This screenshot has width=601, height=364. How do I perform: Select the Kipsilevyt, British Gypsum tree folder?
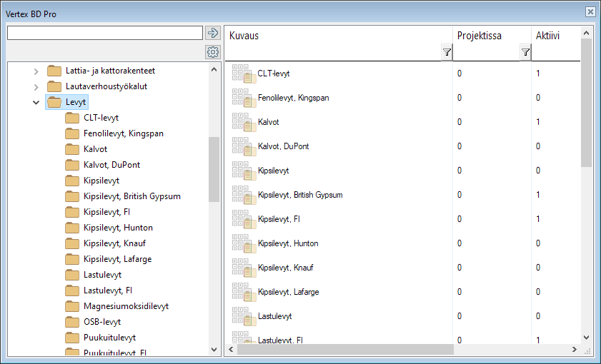tap(131, 196)
